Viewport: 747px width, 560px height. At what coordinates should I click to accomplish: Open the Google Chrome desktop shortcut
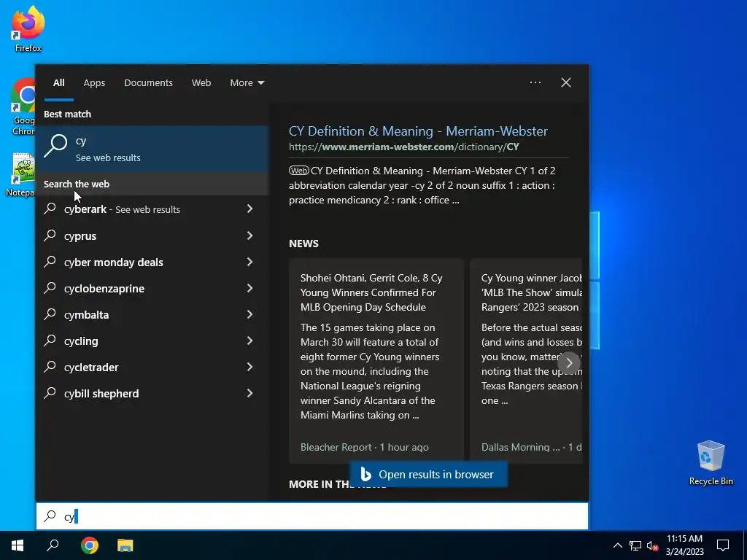tap(23, 106)
